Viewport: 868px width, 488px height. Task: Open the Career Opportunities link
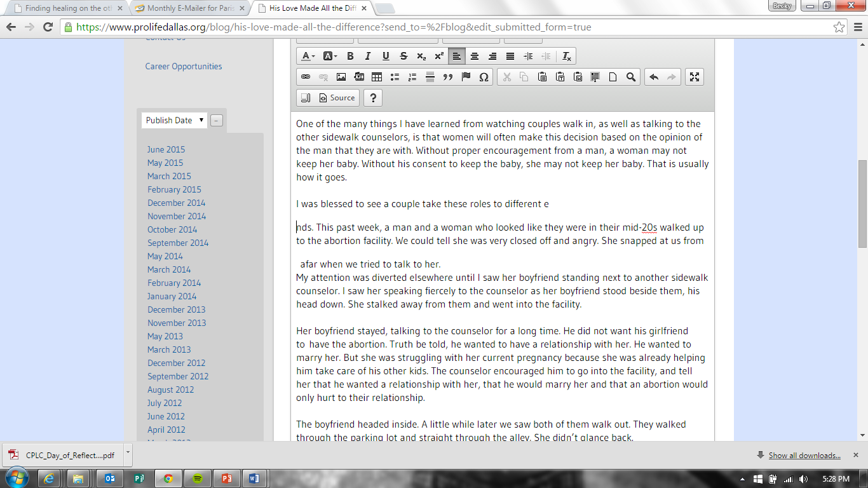pyautogui.click(x=184, y=66)
